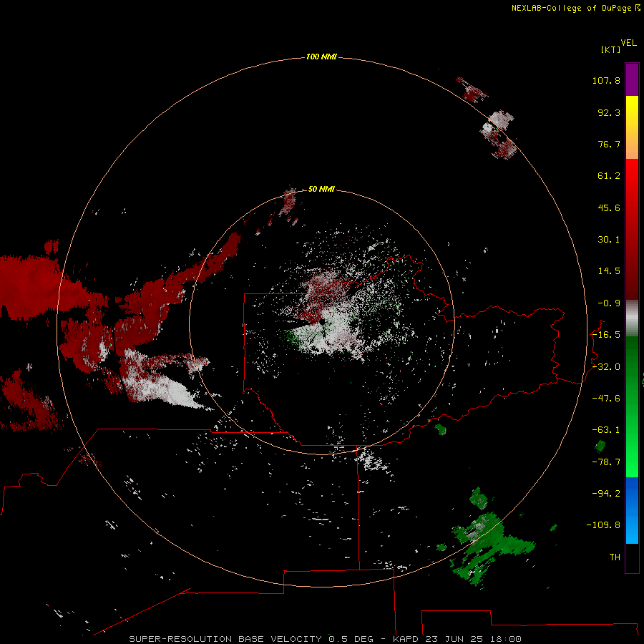Image resolution: width=644 pixels, height=644 pixels.
Task: Select the 30.1 velocity scale value
Action: [x=609, y=240]
